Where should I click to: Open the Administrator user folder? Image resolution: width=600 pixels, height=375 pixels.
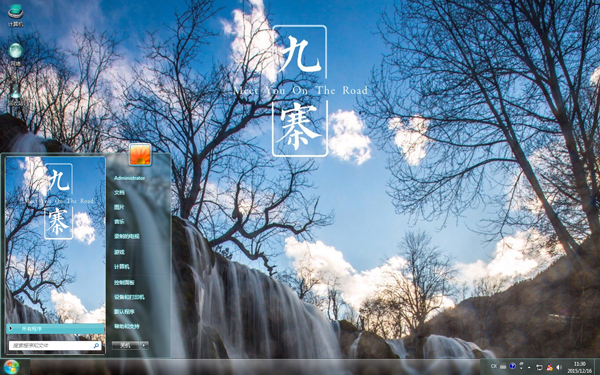pos(129,178)
